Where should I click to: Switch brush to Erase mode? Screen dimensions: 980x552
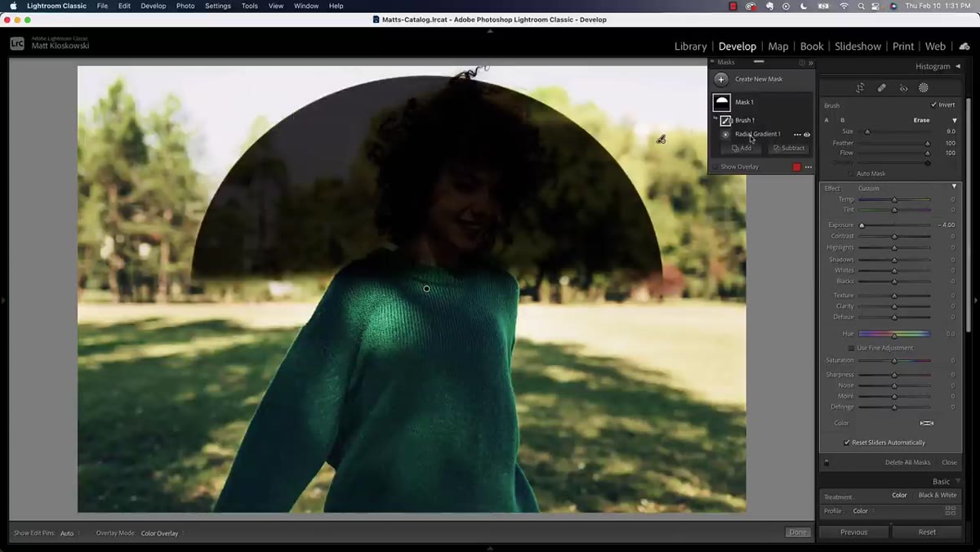(x=921, y=120)
